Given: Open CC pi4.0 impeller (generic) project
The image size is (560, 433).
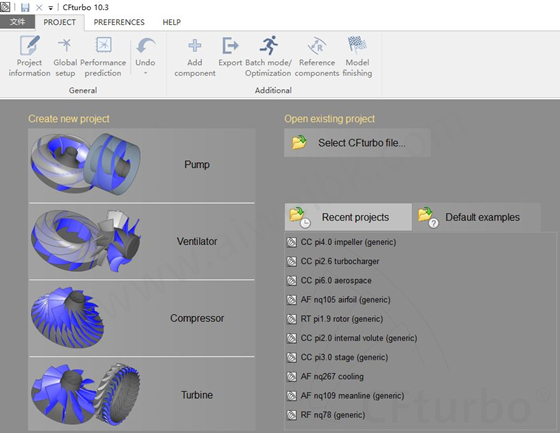Looking at the screenshot, I should pyautogui.click(x=348, y=242).
